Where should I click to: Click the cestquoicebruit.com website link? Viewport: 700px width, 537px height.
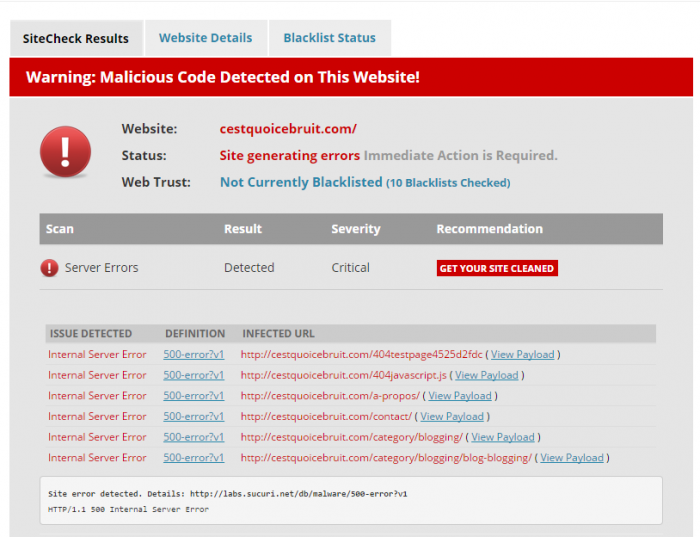288,129
